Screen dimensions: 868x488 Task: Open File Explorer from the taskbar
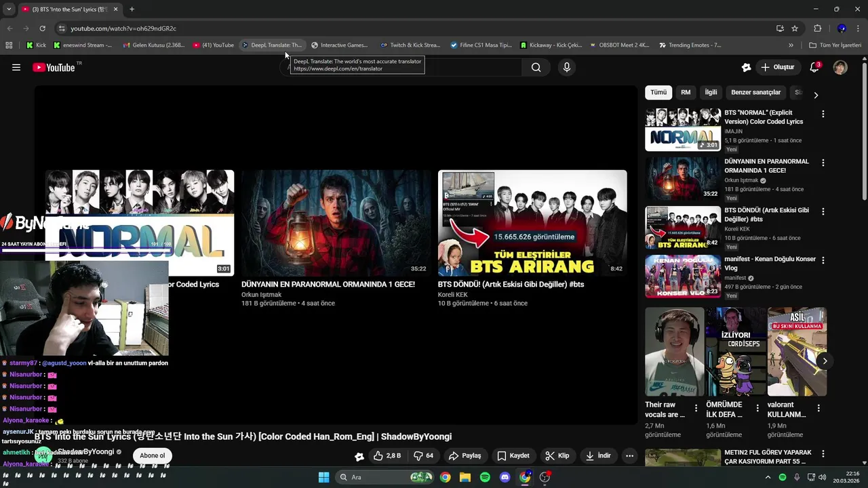point(465,477)
